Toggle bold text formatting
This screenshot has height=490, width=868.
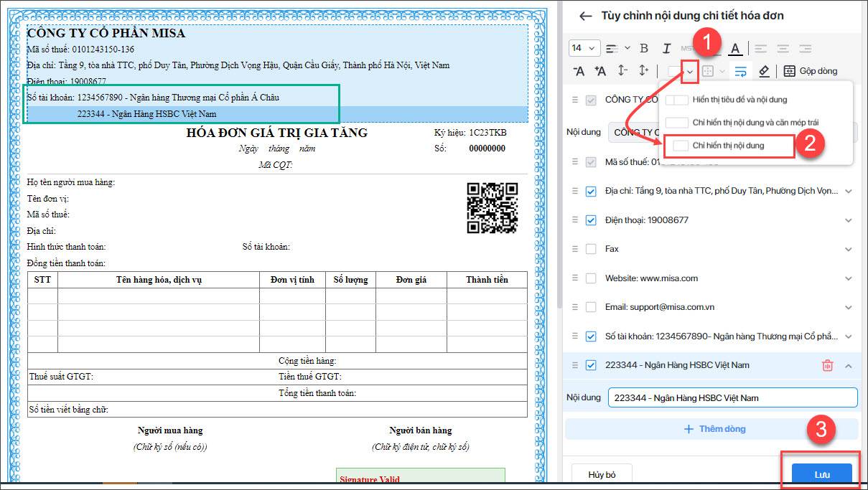644,48
